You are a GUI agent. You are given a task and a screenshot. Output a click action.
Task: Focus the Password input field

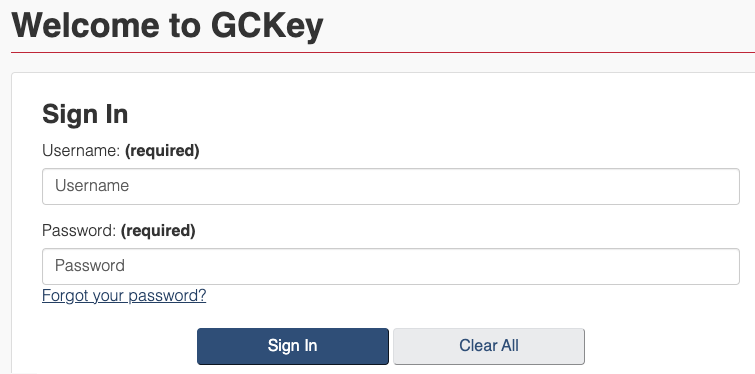(391, 266)
